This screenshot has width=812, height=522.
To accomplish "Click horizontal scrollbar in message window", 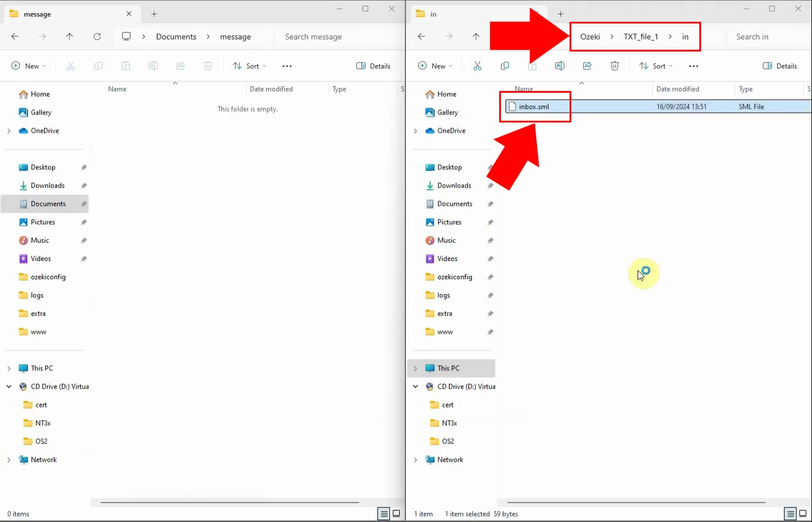I will [230, 503].
